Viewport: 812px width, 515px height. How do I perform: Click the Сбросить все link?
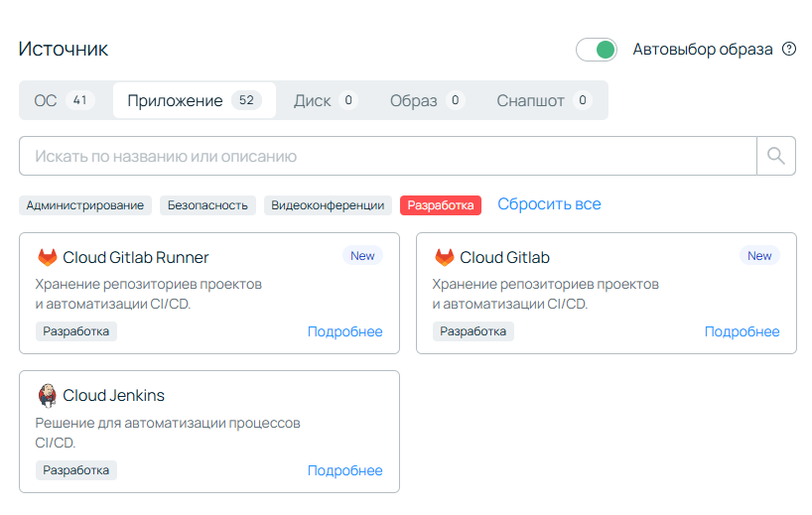coord(550,204)
